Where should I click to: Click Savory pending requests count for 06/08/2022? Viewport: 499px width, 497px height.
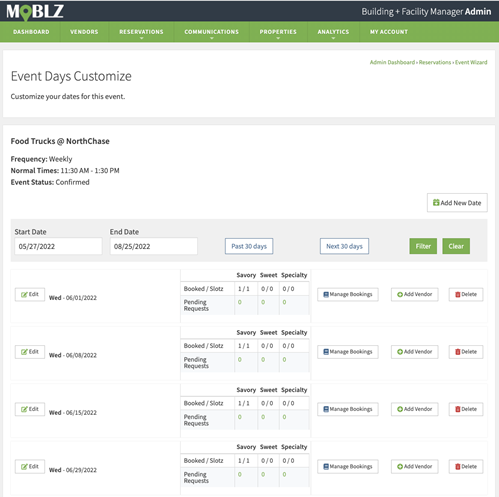coord(240,360)
